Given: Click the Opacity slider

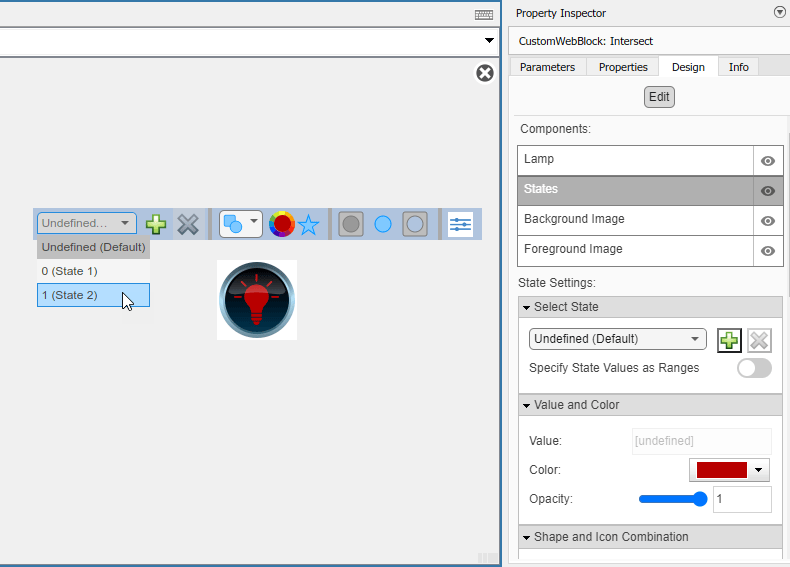Looking at the screenshot, I should tap(673, 499).
